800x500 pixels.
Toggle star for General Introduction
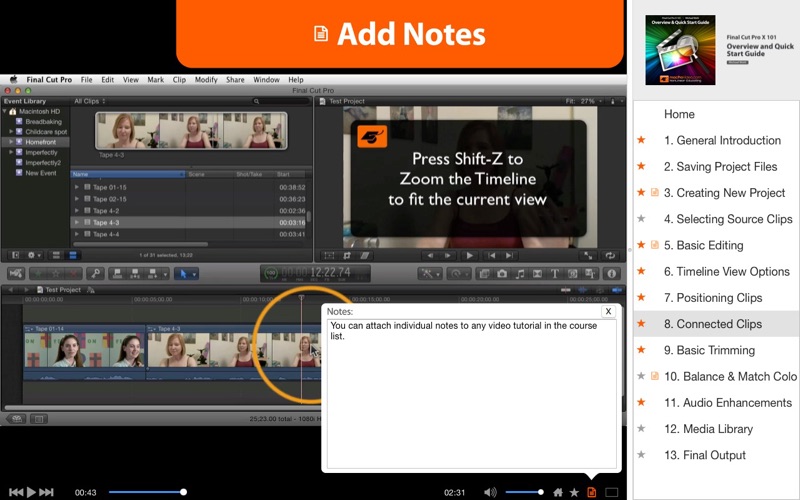641,140
